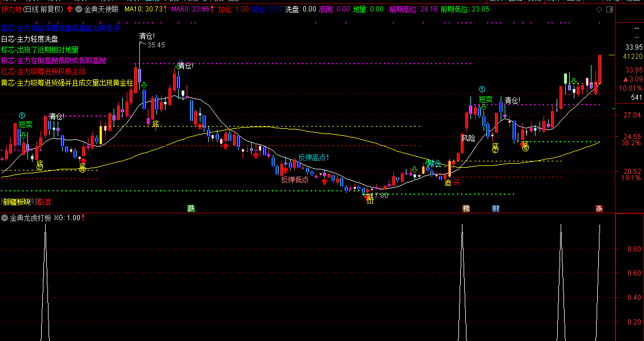This screenshot has width=644, height=341.
Task: Click the 前期高位: 28.16 readout
Action: pyautogui.click(x=412, y=9)
